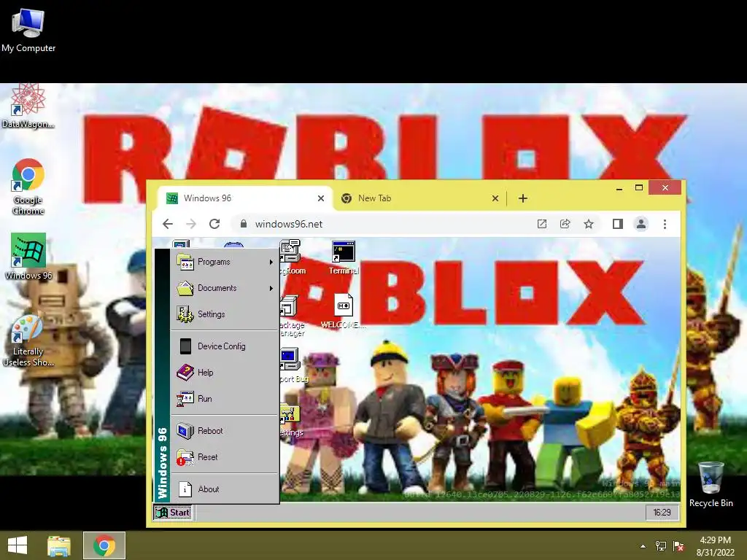Open the Chrome profile menu
747x560 pixels.
pos(640,224)
